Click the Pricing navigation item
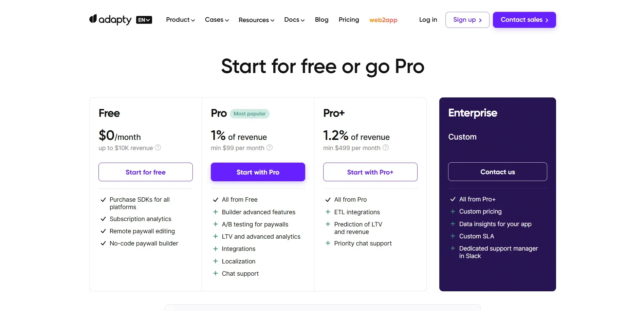The width and height of the screenshot is (644, 311). (x=349, y=20)
